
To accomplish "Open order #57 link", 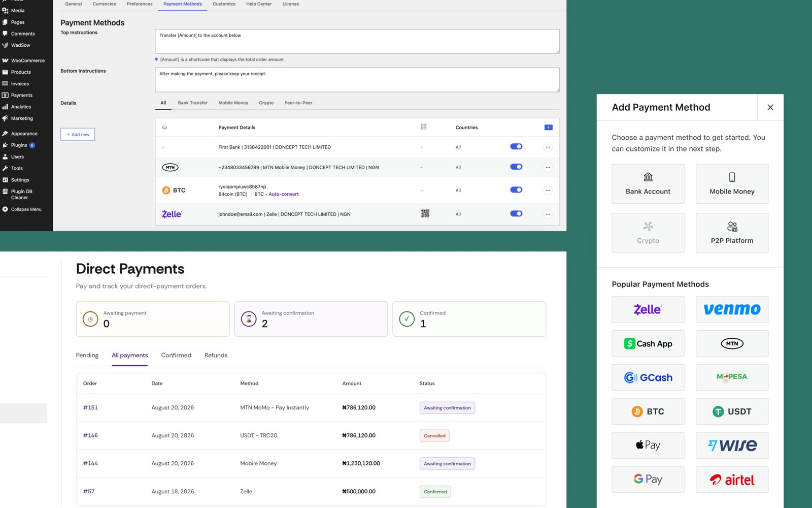I will tap(89, 491).
